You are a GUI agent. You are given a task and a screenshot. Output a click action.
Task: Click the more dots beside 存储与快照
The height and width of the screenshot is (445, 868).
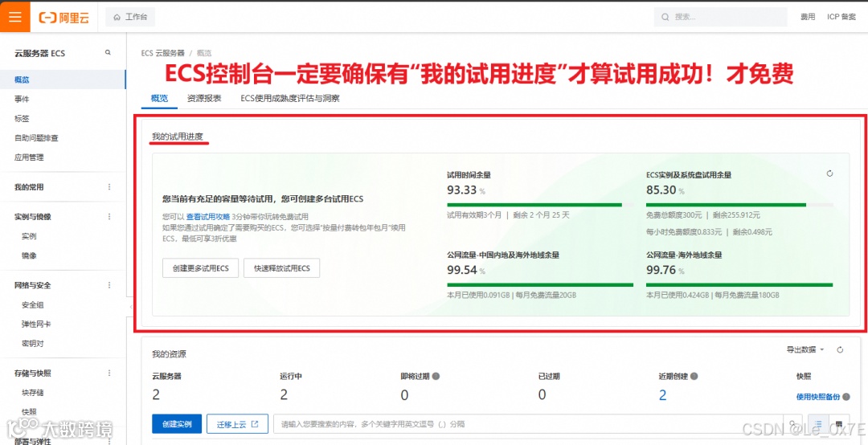[109, 373]
